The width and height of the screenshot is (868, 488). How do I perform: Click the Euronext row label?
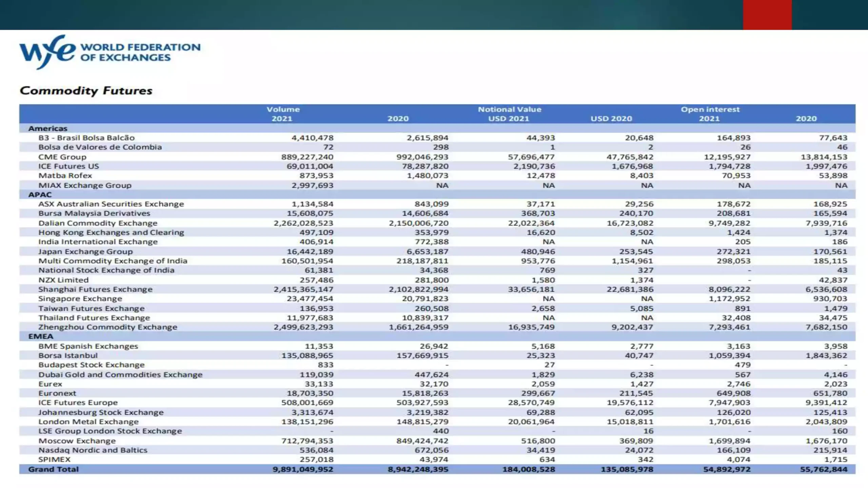click(x=57, y=393)
